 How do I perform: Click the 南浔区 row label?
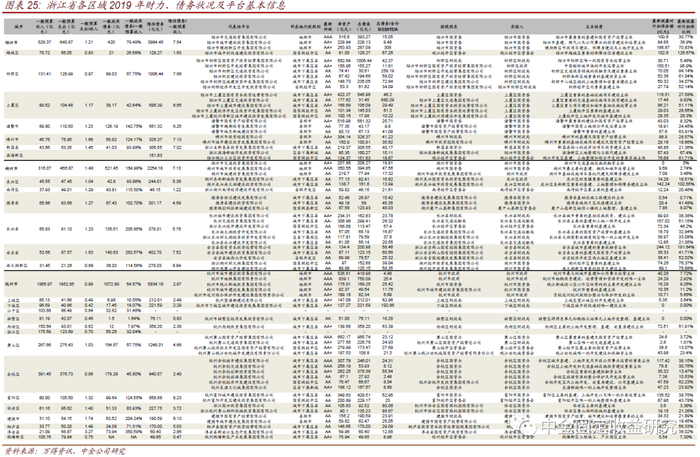coord(12,190)
